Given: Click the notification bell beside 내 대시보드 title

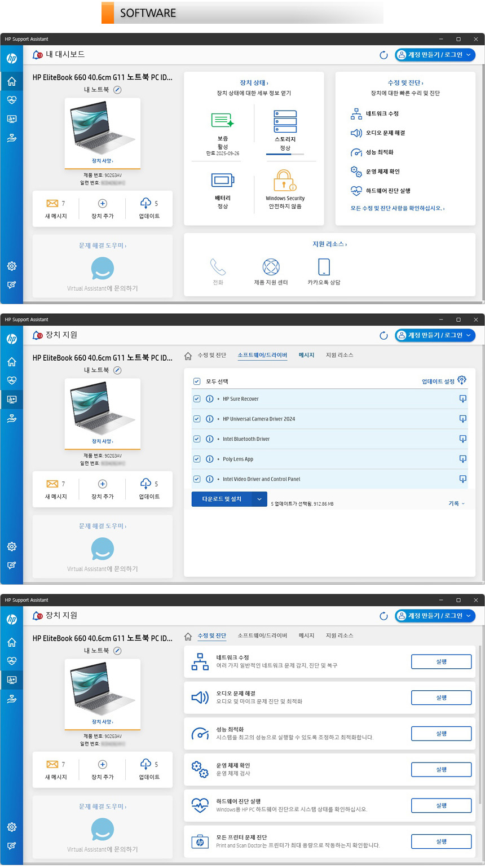Looking at the screenshot, I should pos(38,55).
